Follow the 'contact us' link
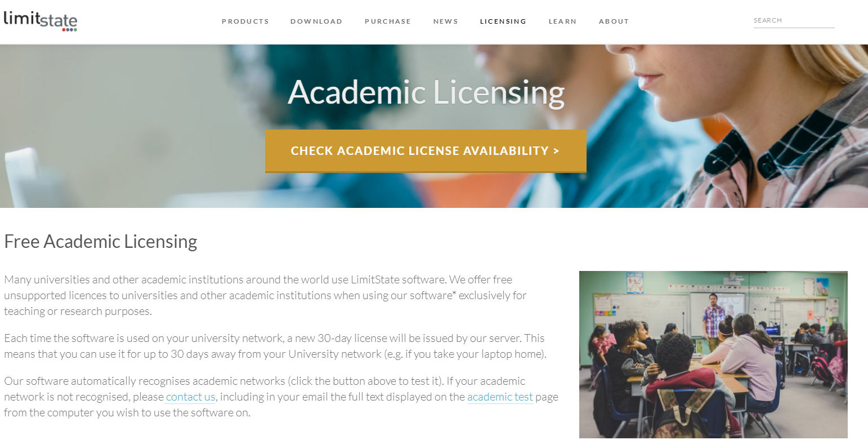868x440 pixels. click(x=191, y=397)
